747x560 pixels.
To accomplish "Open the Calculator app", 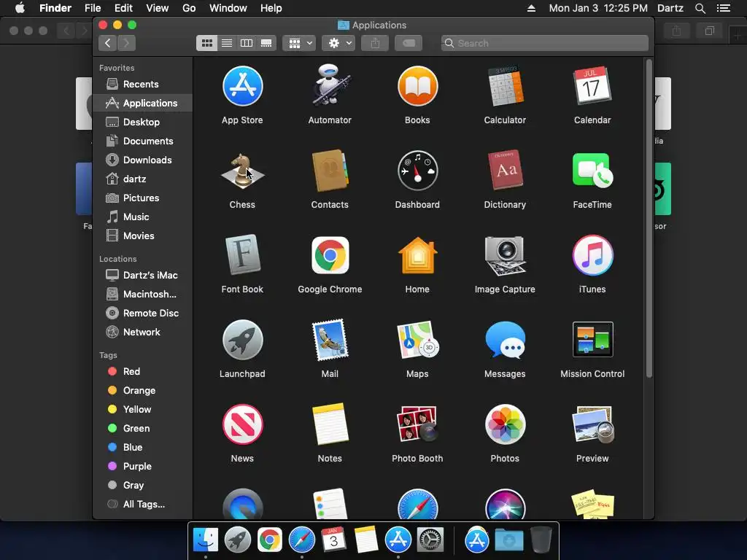I will (x=505, y=86).
